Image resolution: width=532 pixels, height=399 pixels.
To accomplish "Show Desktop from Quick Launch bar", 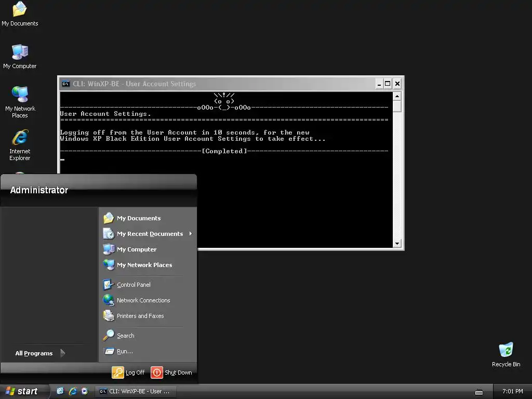I will click(x=60, y=391).
